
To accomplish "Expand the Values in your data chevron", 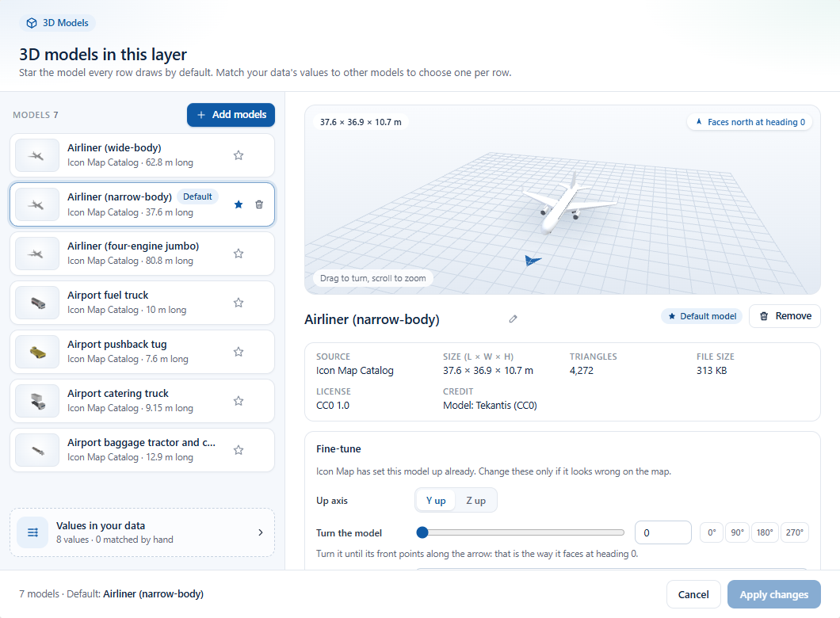I will coord(261,532).
